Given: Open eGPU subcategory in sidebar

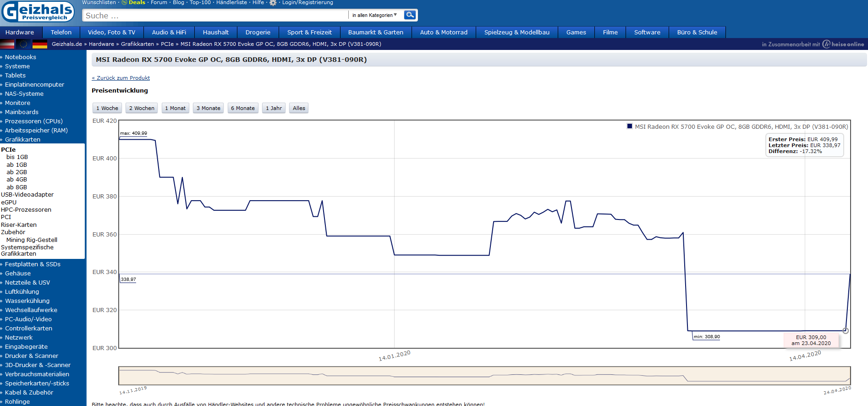Looking at the screenshot, I should (9, 202).
